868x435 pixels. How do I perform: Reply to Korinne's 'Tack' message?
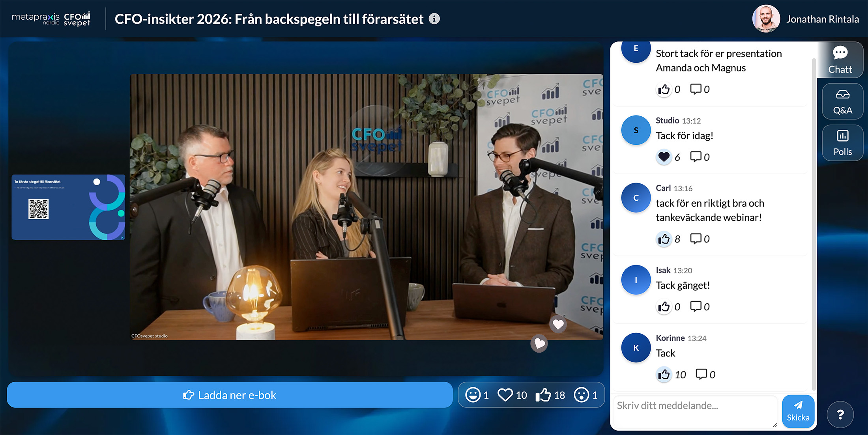tap(701, 374)
